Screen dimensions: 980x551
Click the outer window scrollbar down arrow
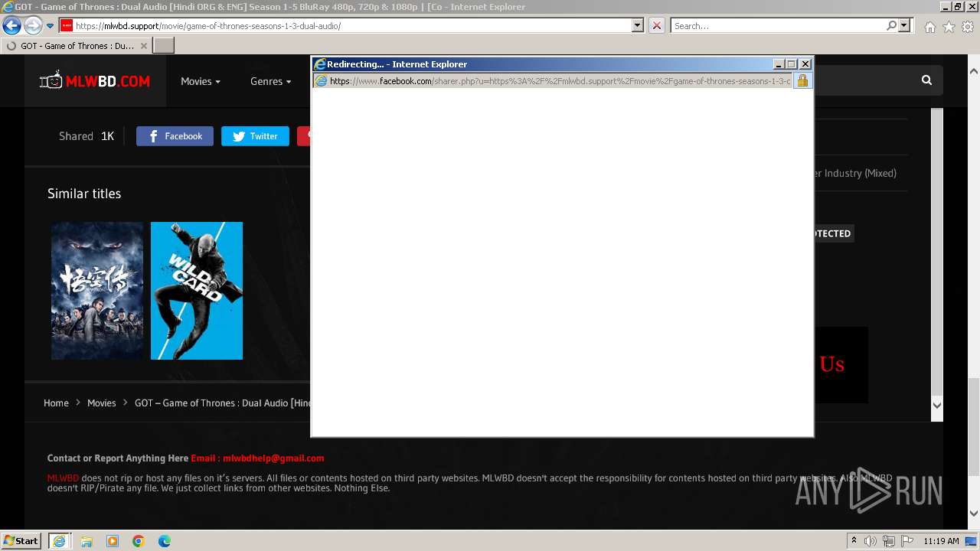(x=974, y=514)
